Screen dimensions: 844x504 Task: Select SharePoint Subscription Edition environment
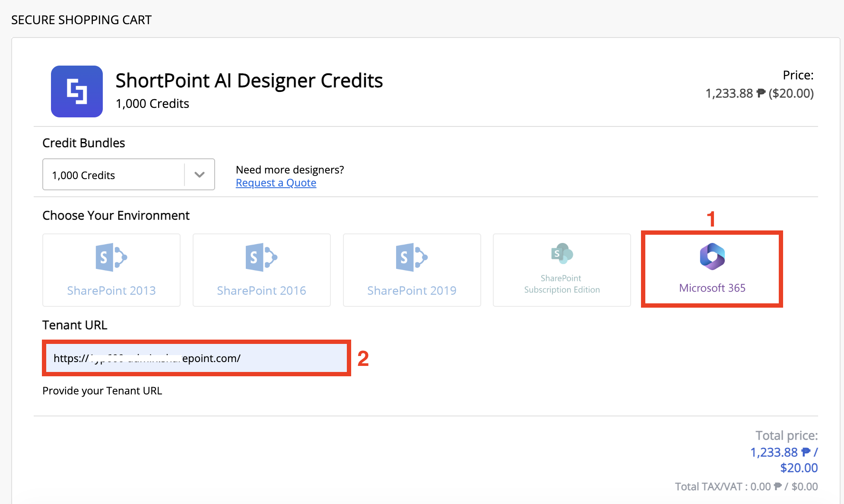562,270
